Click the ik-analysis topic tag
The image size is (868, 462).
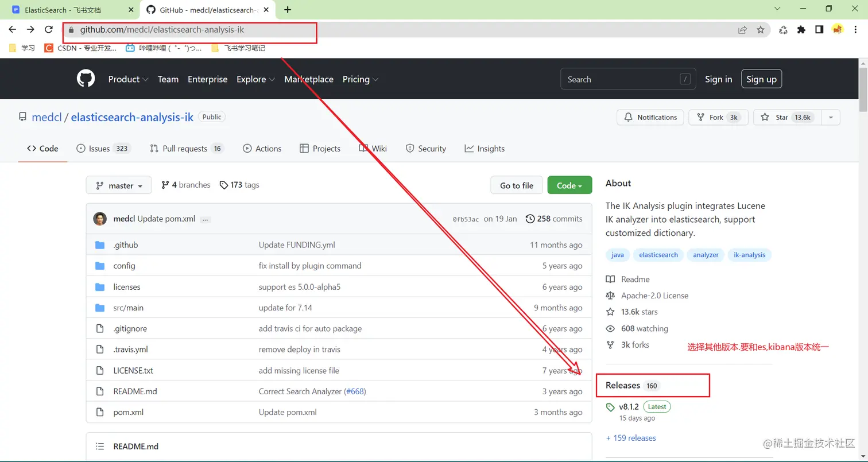pos(749,255)
